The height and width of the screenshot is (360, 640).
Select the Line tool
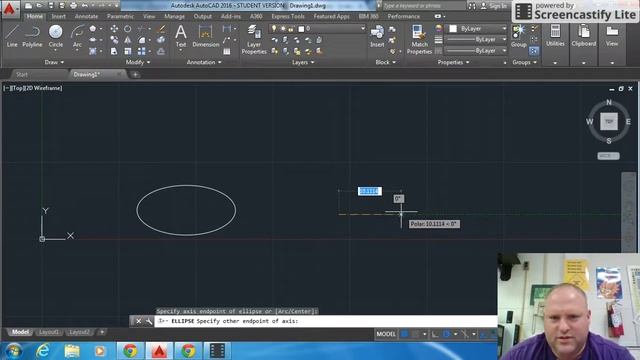[12, 36]
